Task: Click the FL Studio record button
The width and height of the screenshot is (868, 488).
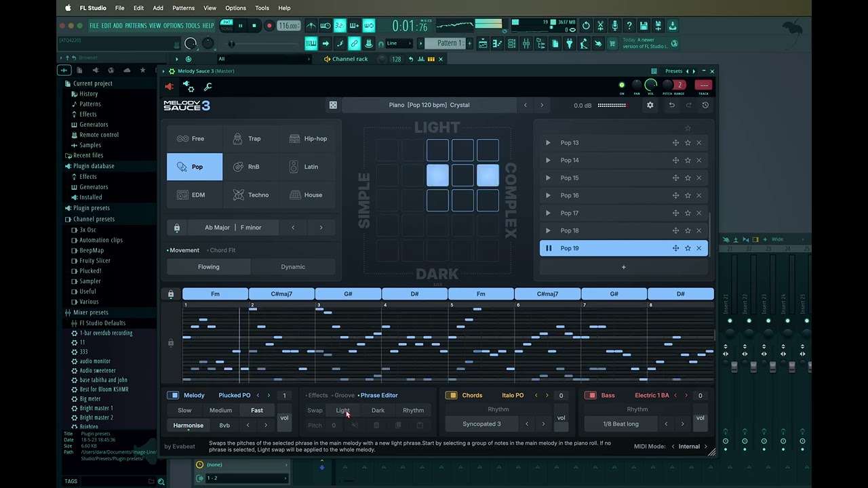Action: 269,26
